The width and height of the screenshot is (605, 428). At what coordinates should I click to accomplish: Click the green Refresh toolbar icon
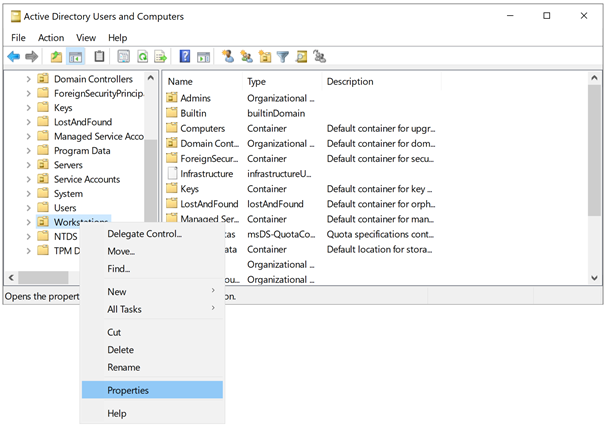tap(142, 57)
